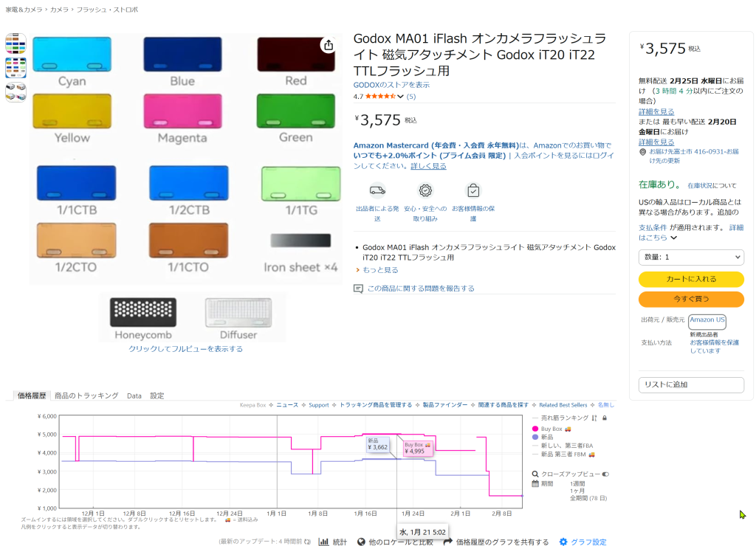This screenshot has height=546, width=756.
Task: Click the report-a-problem speech bubble icon
Action: click(x=358, y=288)
